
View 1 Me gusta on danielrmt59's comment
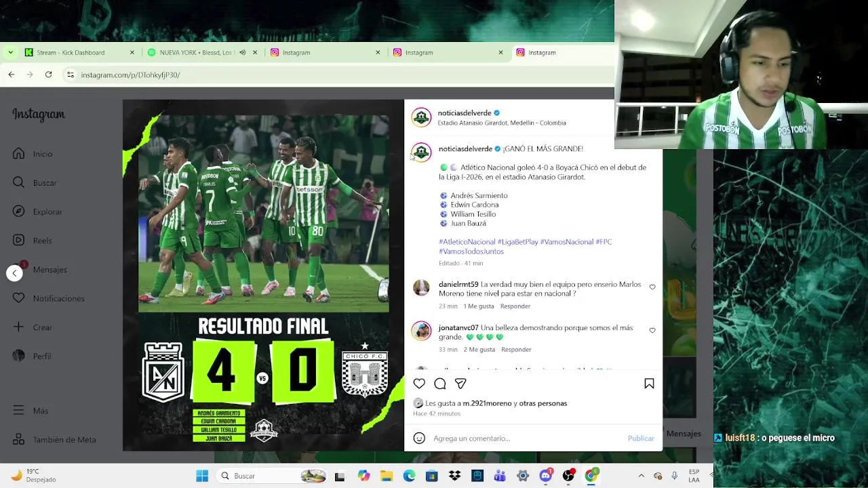(479, 306)
